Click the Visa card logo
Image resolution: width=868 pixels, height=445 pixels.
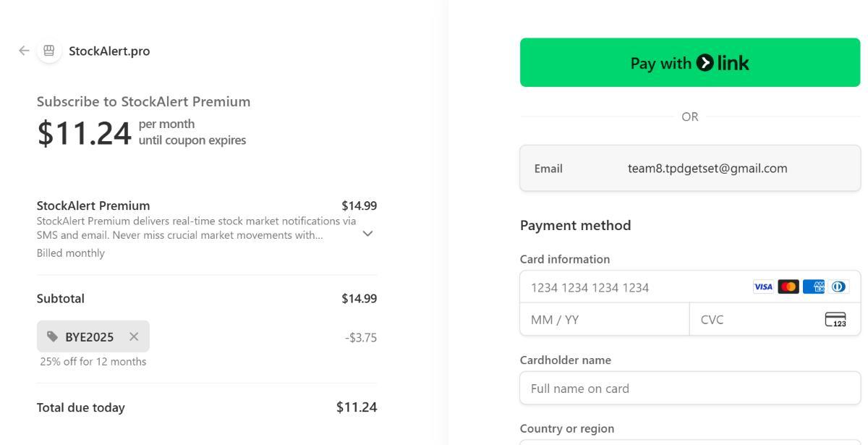763,287
